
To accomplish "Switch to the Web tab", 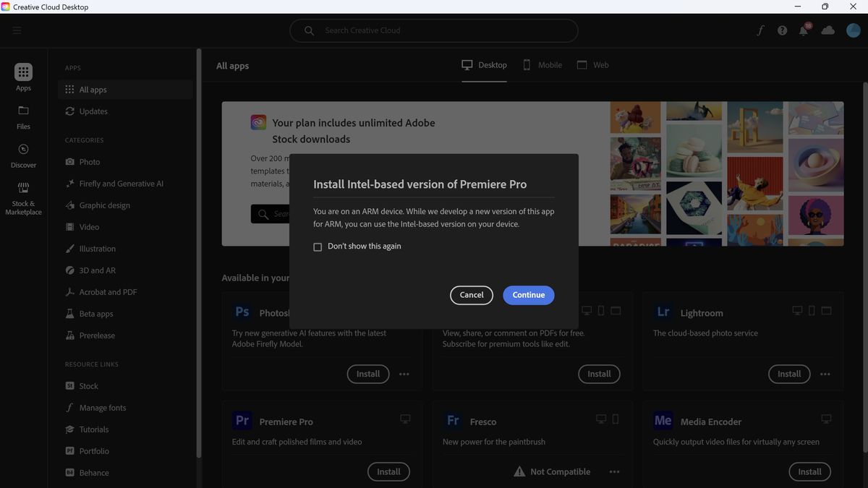I will 593,64.
